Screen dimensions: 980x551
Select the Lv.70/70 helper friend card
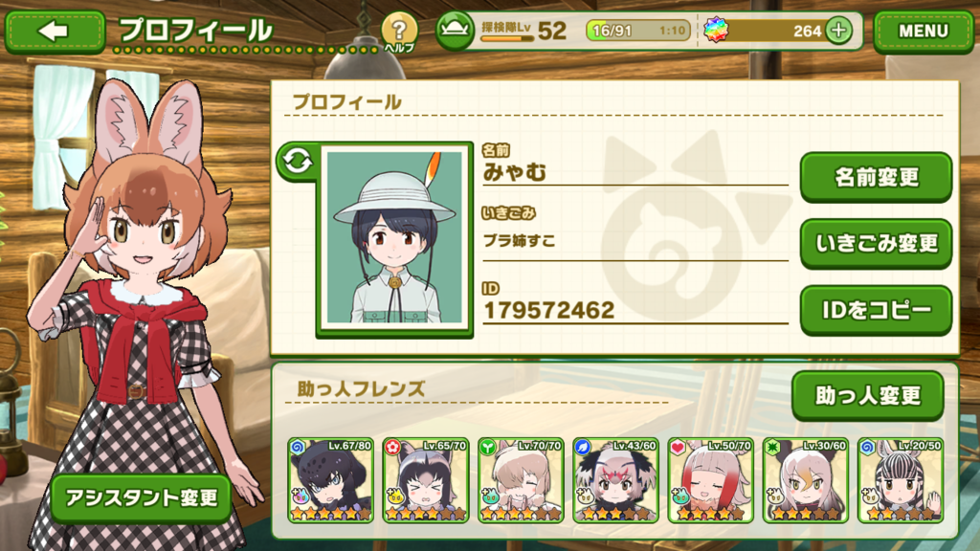pyautogui.click(x=521, y=480)
